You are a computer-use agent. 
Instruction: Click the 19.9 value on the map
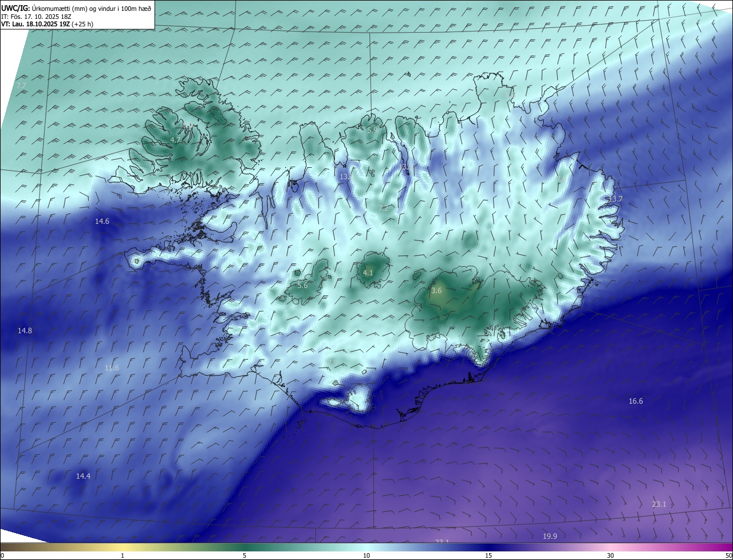tap(550, 536)
